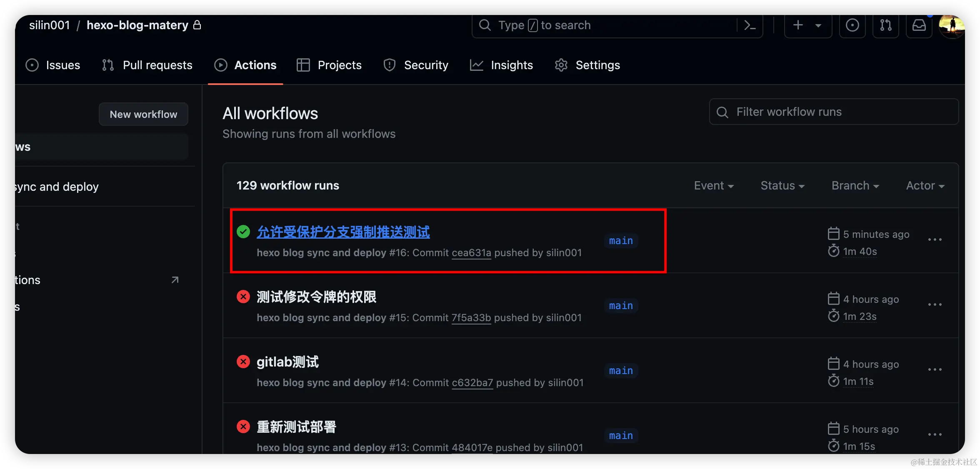Open the Status filter dropdown
This screenshot has width=980, height=469.
782,185
